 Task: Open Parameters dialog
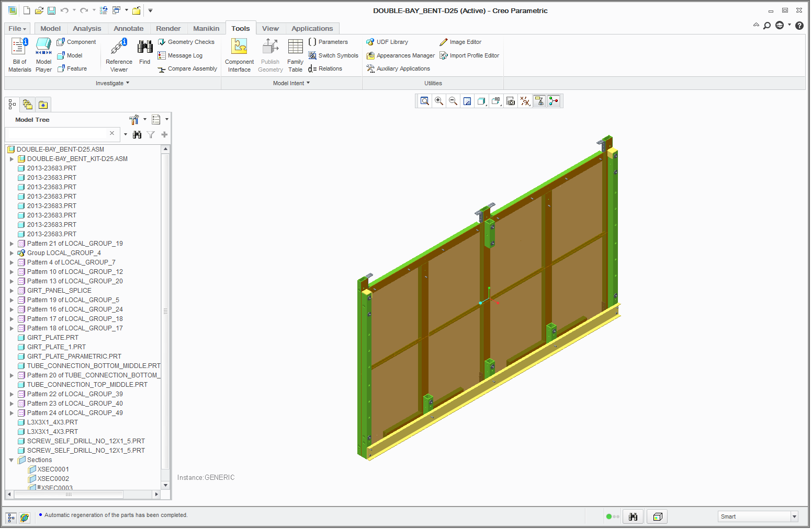(328, 42)
